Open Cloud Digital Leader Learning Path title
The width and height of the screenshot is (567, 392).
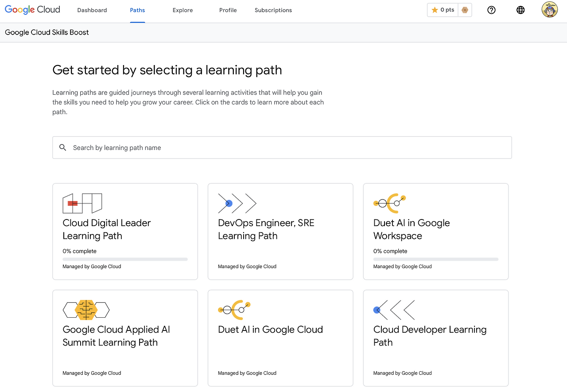(x=107, y=229)
